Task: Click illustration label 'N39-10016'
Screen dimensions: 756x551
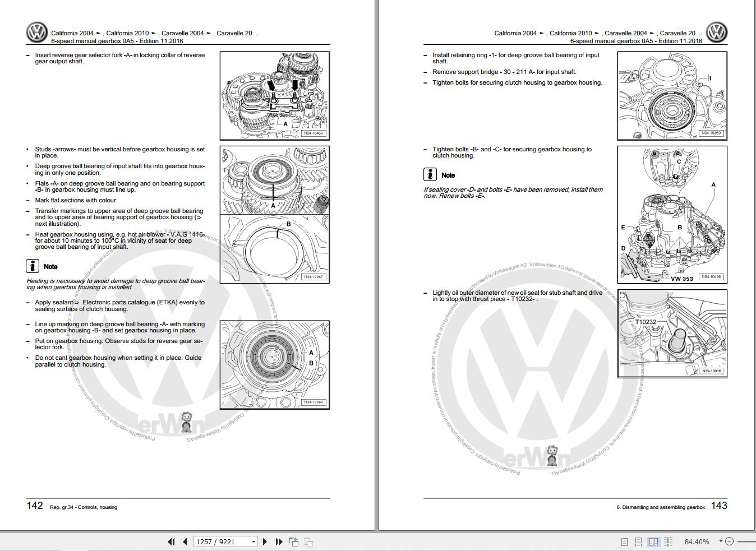Action: tap(711, 371)
